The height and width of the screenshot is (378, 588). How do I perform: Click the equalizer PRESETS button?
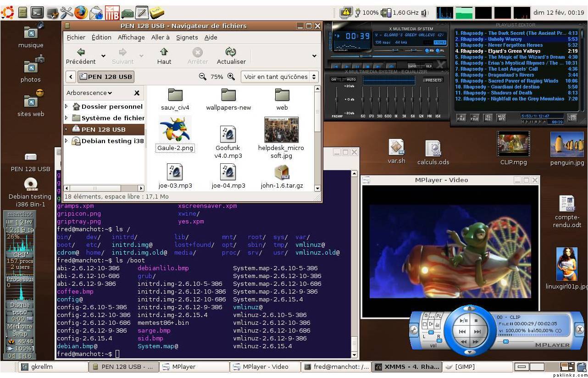(433, 80)
